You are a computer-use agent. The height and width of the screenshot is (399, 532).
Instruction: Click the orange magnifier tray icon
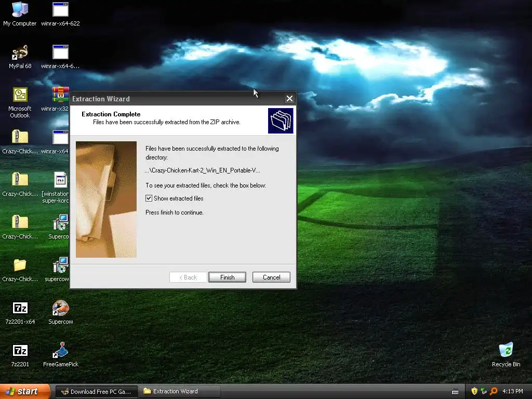tap(494, 391)
